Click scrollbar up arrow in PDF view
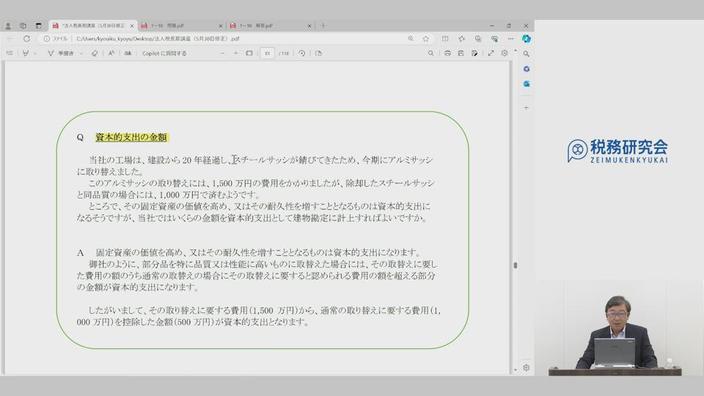The height and width of the screenshot is (396, 704). (515, 50)
